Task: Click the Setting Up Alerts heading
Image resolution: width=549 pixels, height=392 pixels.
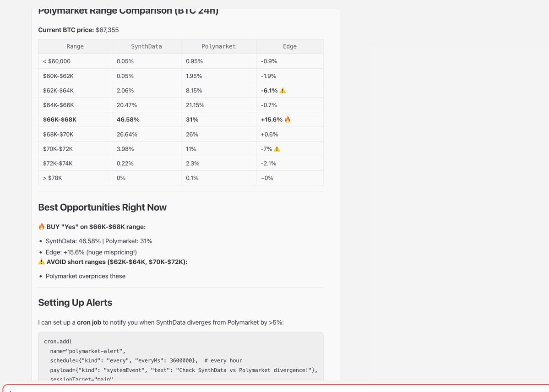Action: coord(75,302)
